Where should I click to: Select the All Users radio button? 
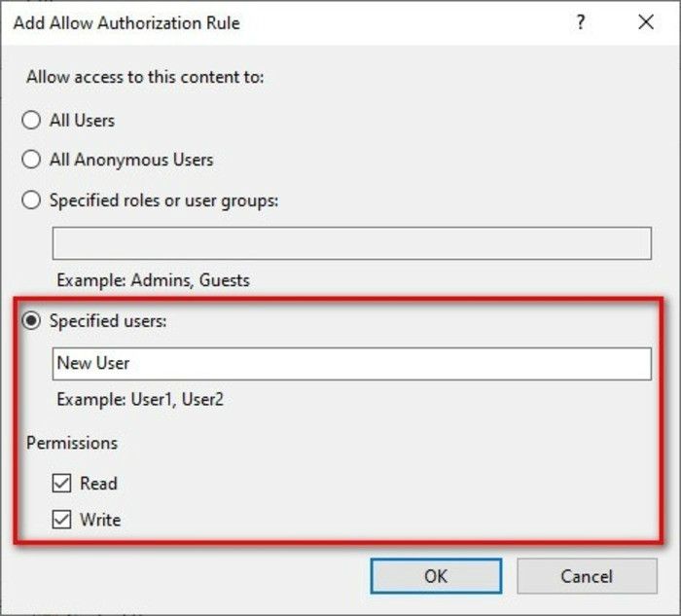pyautogui.click(x=32, y=121)
